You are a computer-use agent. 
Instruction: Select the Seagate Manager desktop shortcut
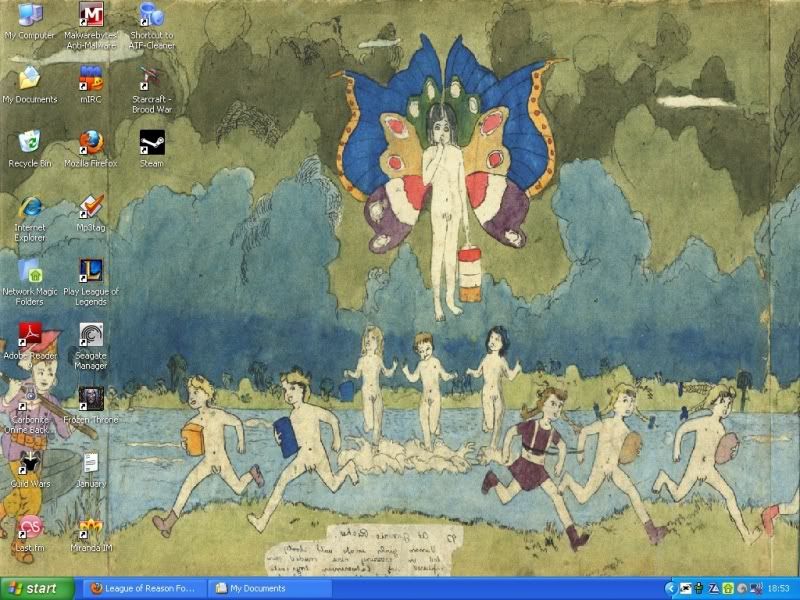[91, 347]
